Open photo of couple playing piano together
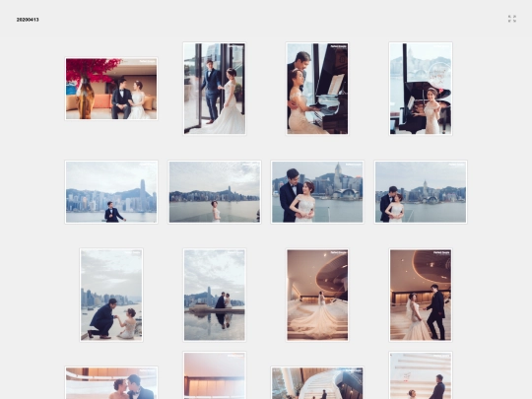The image size is (532, 399). click(317, 89)
